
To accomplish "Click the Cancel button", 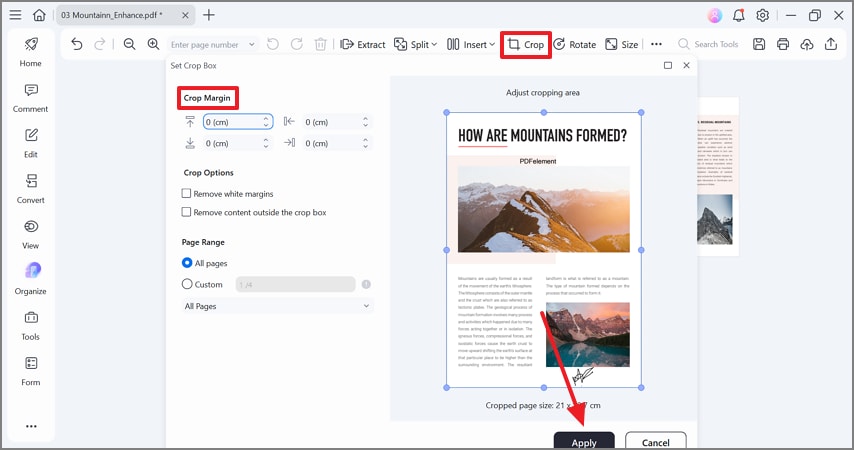I will (x=656, y=442).
